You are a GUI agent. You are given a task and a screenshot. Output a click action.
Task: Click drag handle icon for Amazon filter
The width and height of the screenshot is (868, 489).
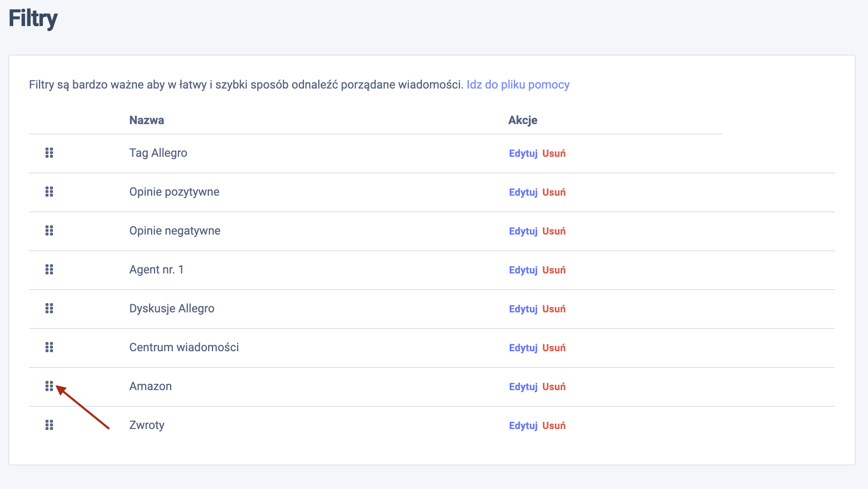49,386
